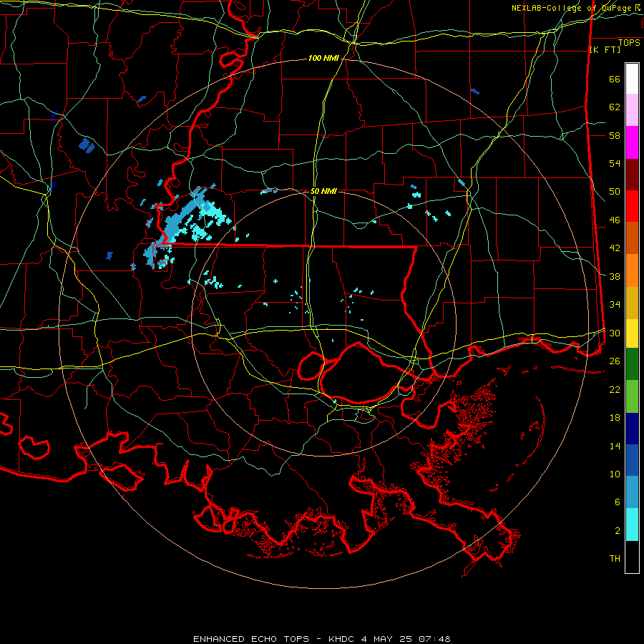This screenshot has height=644, width=644.
Task: Click the "46" legend value
Action: click(x=615, y=220)
